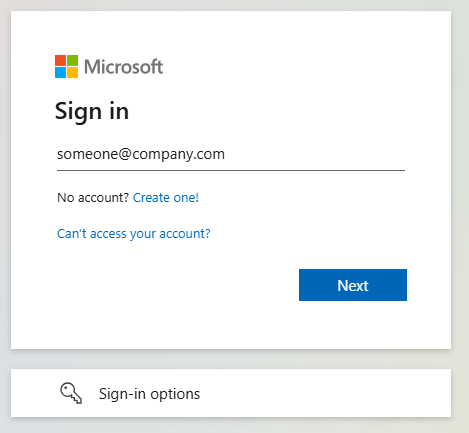Click the green square in Microsoft logo
Image resolution: width=469 pixels, height=433 pixels.
[x=73, y=60]
